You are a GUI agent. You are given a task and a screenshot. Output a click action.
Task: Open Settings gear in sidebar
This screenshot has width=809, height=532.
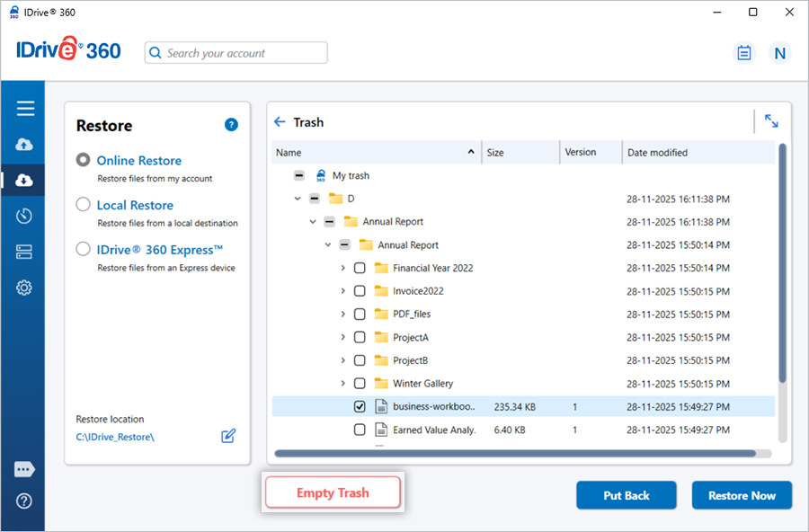click(x=25, y=288)
